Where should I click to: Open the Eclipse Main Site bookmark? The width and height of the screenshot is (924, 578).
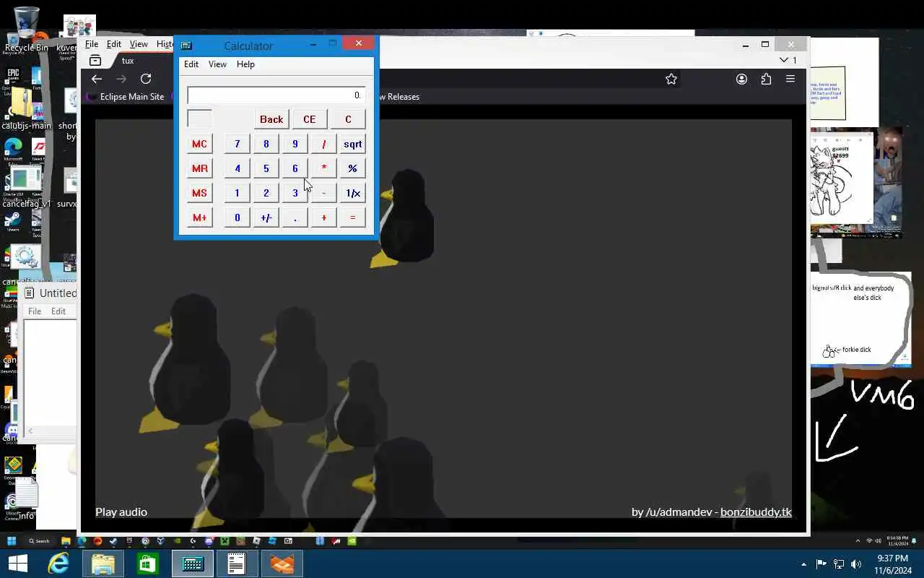(125, 96)
